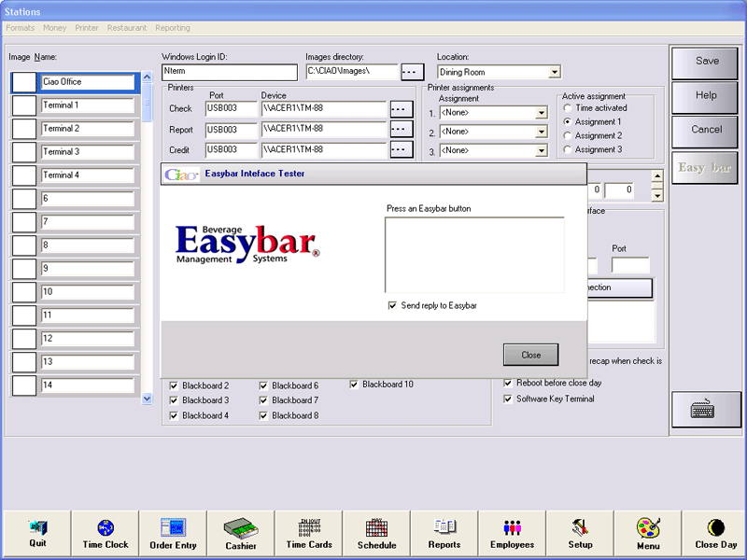Image resolution: width=747 pixels, height=560 pixels.
Task: Click the Close Day moon icon
Action: click(x=714, y=533)
